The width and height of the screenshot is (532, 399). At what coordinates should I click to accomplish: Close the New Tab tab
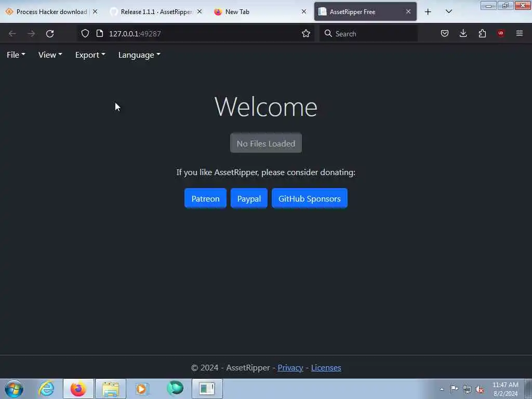tap(304, 11)
